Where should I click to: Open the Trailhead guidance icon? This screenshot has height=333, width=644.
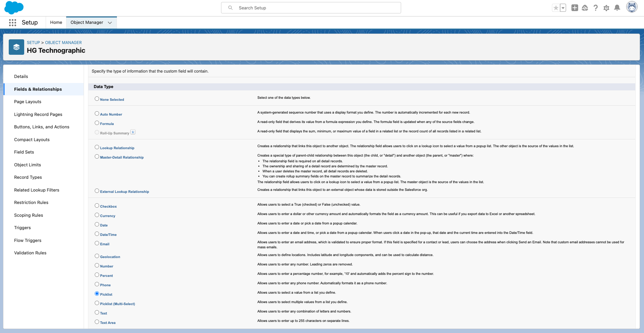[585, 8]
